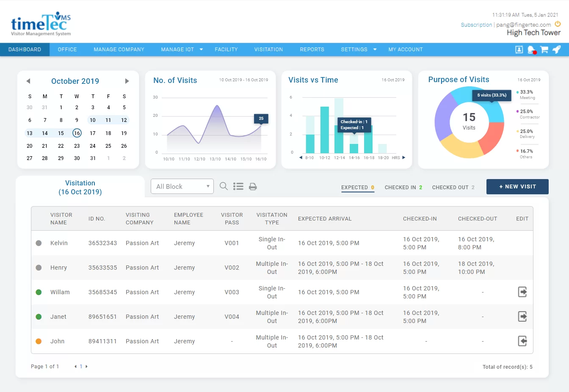This screenshot has height=392, width=569.
Task: Show later hours in Visits vs Time chart
Action: (x=403, y=157)
